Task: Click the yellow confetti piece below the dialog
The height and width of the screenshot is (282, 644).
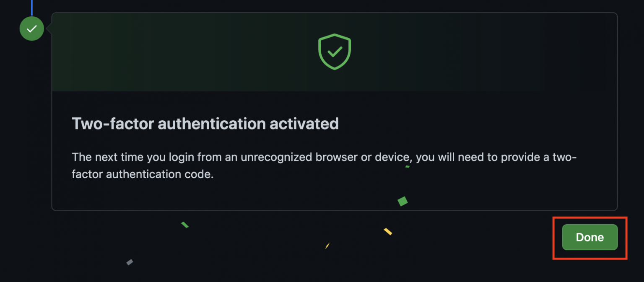Action: pyautogui.click(x=388, y=231)
